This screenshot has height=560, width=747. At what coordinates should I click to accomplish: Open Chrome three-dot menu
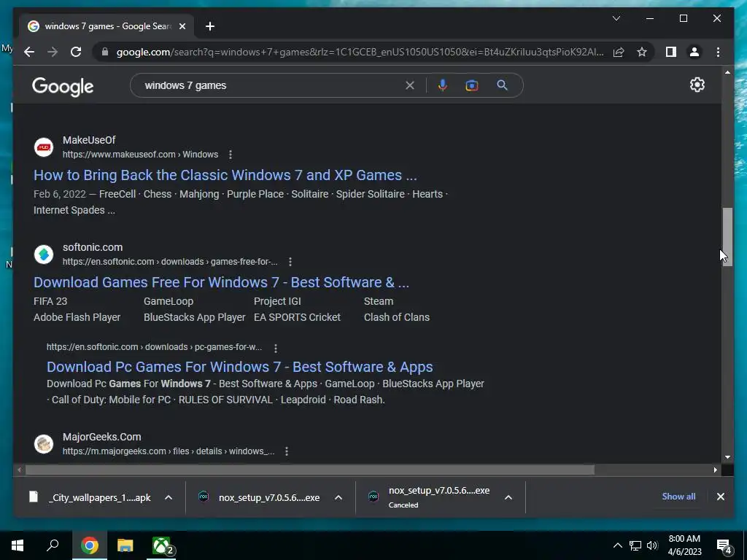click(x=718, y=52)
